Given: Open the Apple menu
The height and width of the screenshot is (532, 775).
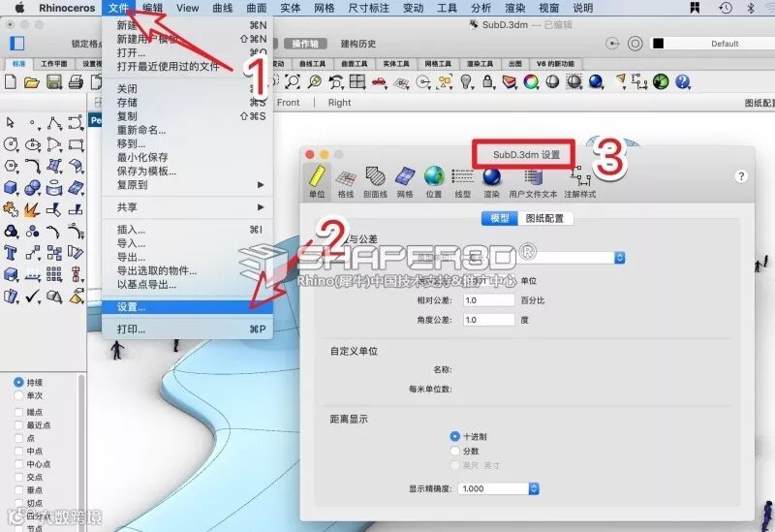Looking at the screenshot, I should 19,8.
